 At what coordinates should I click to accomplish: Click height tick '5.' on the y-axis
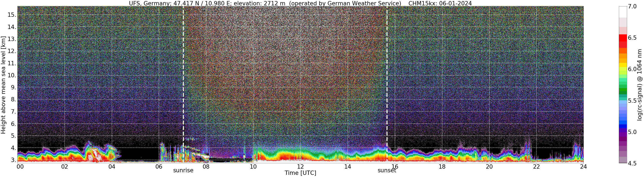click(x=13, y=136)
